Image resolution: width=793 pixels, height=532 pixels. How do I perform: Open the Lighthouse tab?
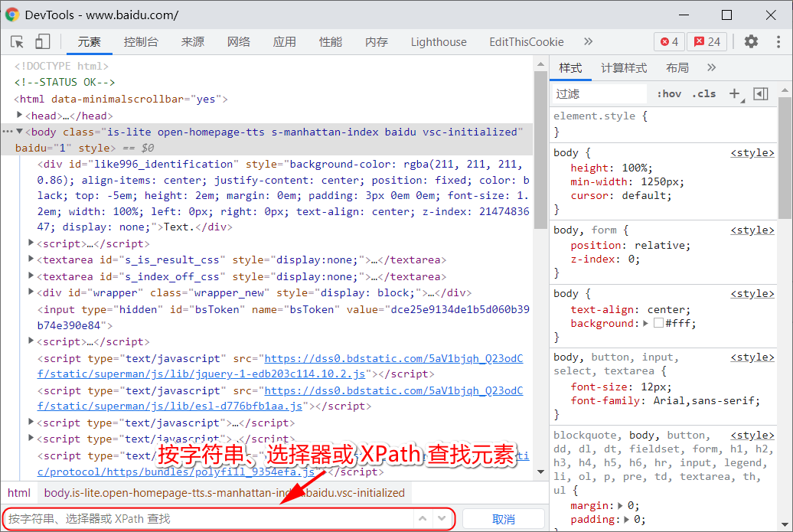coord(439,42)
